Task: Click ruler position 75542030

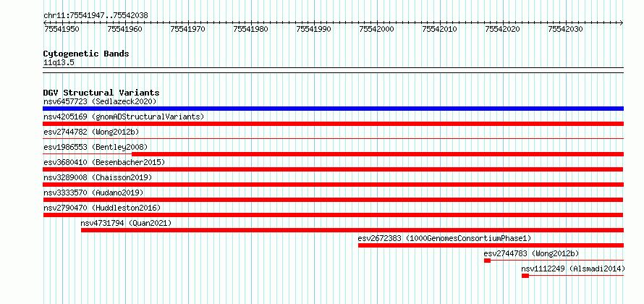Action: (x=566, y=29)
